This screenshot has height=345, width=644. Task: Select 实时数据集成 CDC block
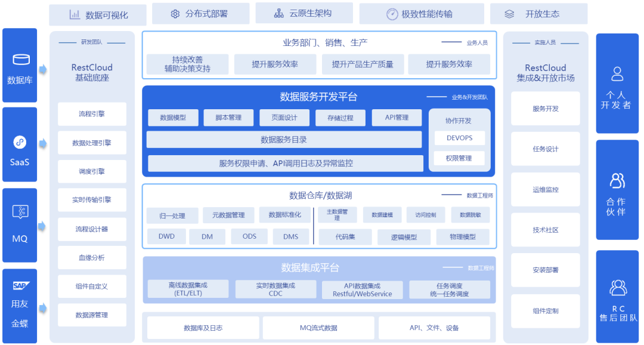coord(275,289)
